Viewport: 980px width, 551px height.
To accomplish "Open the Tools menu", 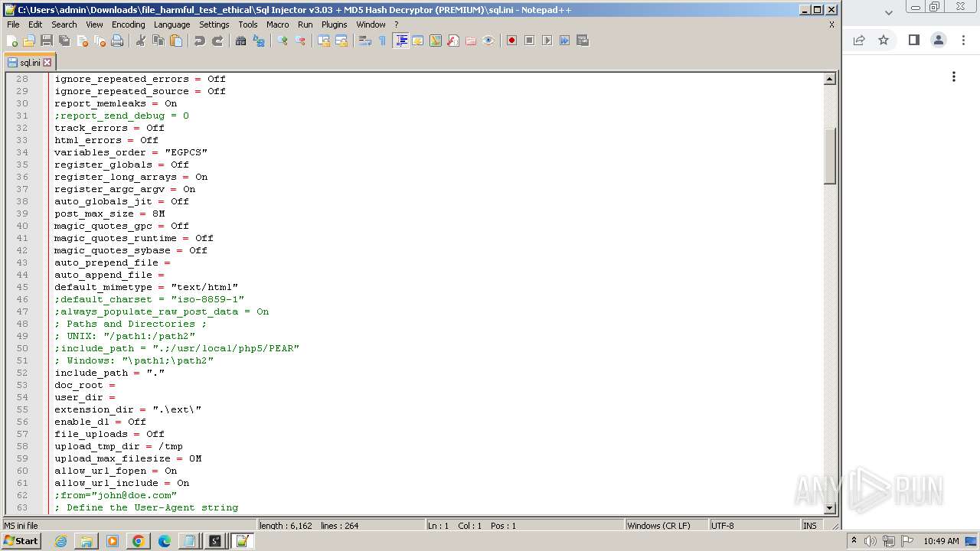I will (x=247, y=24).
